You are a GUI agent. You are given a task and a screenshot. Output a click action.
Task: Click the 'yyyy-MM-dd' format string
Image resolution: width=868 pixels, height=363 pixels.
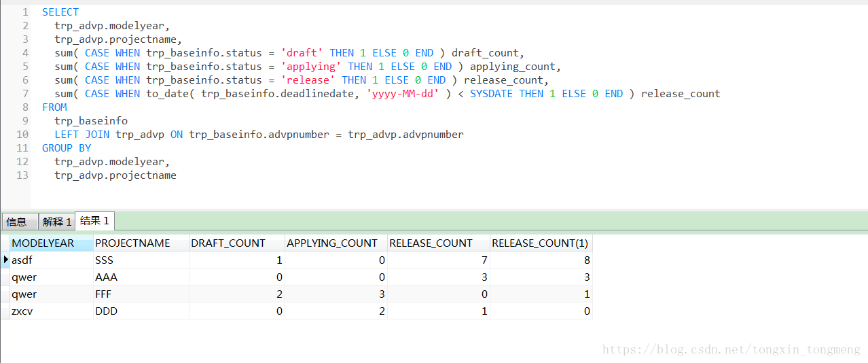403,94
